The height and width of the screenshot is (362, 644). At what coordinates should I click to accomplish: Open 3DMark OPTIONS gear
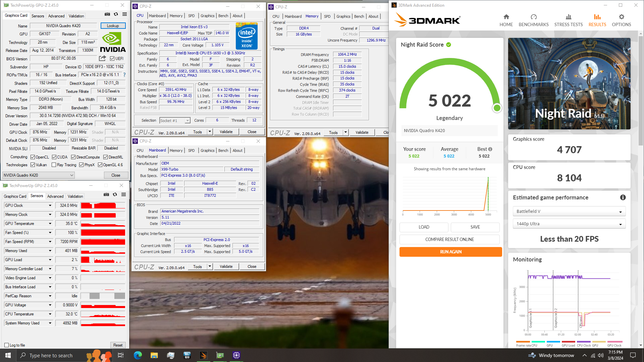(x=622, y=20)
